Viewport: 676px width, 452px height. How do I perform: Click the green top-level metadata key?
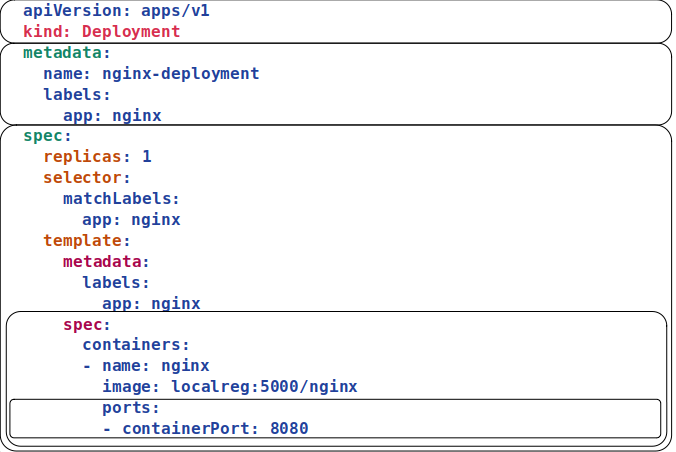62,53
